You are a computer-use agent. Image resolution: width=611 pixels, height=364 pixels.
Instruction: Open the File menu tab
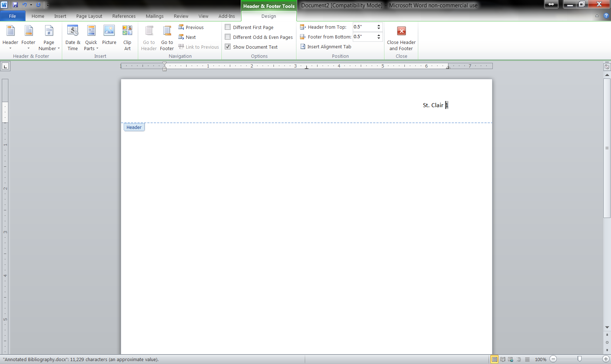12,16
